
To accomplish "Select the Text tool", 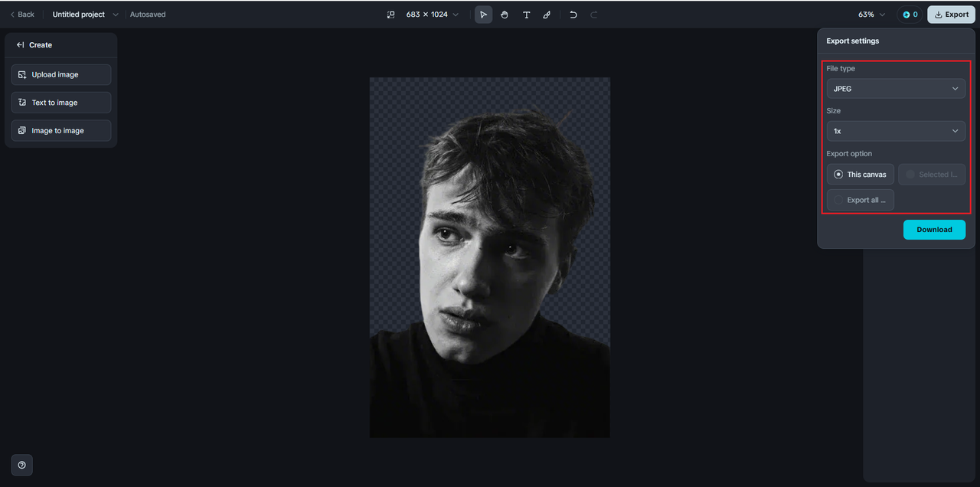I will click(x=526, y=15).
